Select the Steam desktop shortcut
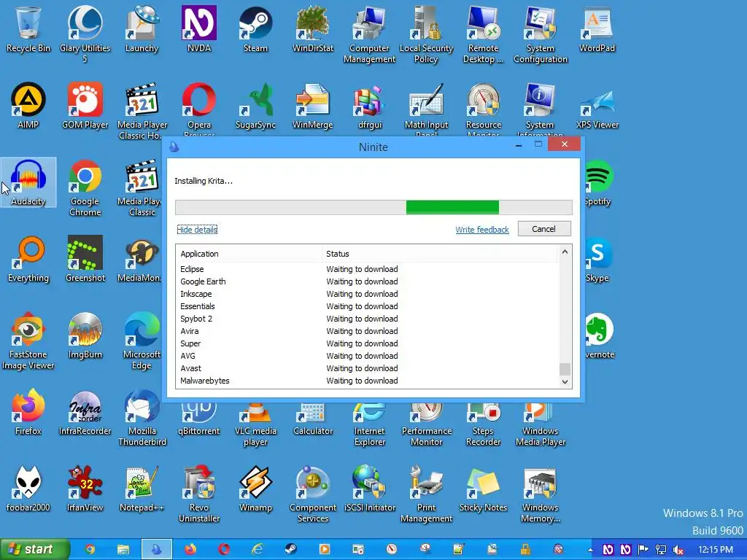 (x=256, y=28)
